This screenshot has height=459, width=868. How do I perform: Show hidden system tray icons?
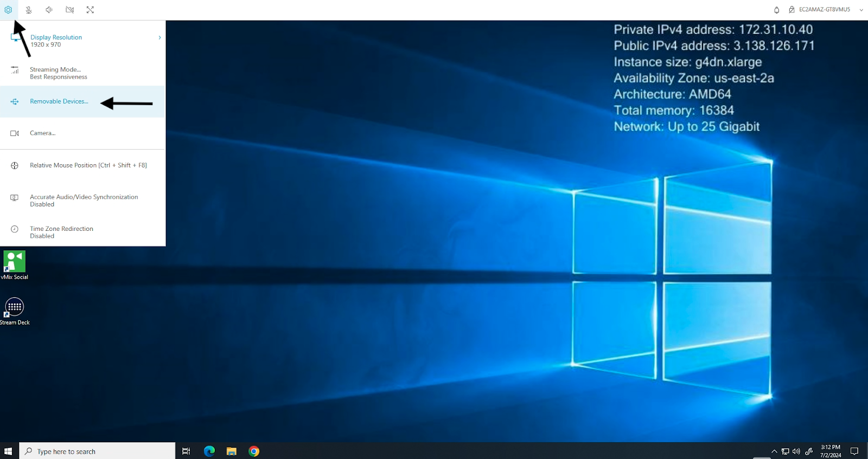774,451
